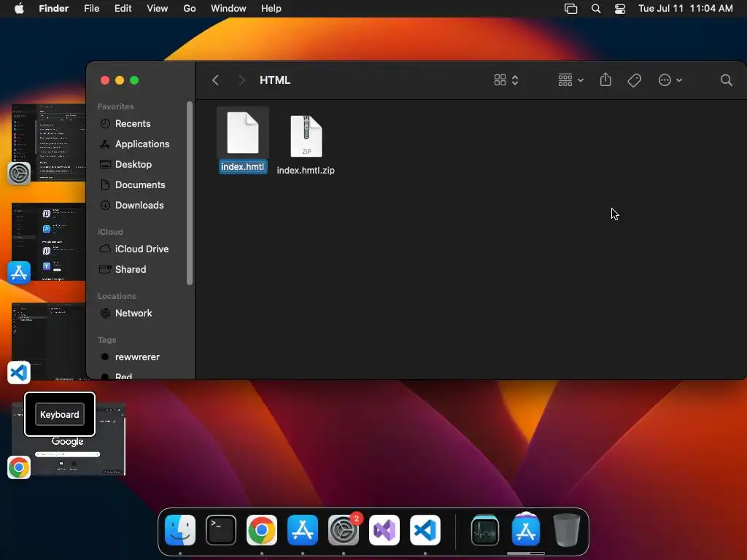The image size is (747, 560).
Task: Open the icon view switcher in toolbar
Action: point(506,80)
